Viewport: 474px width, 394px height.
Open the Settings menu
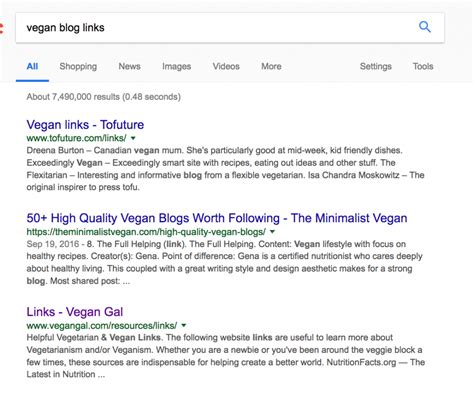(x=376, y=66)
